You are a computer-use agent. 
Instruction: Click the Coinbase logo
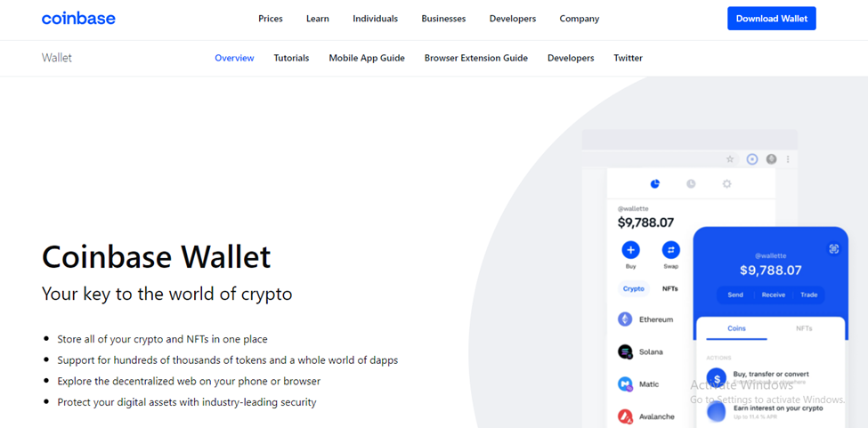click(78, 19)
